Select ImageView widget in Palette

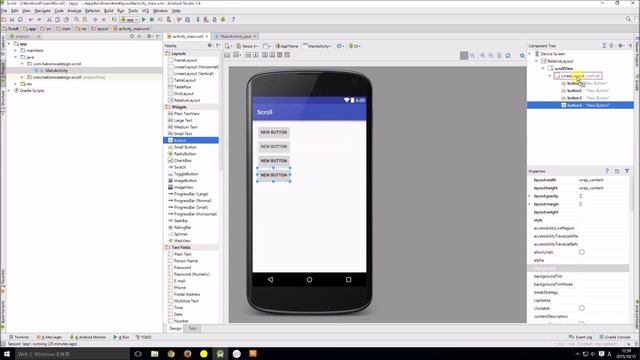pos(183,187)
